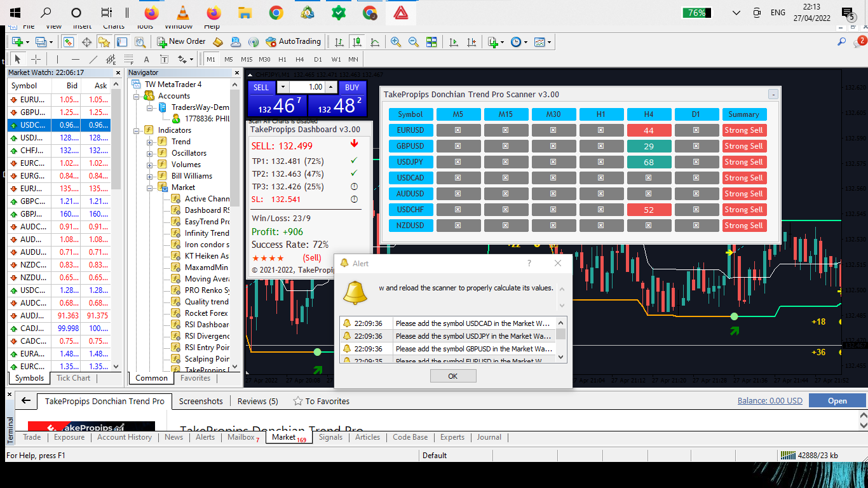
Task: Open the Code Base terminal tab
Action: tap(410, 437)
